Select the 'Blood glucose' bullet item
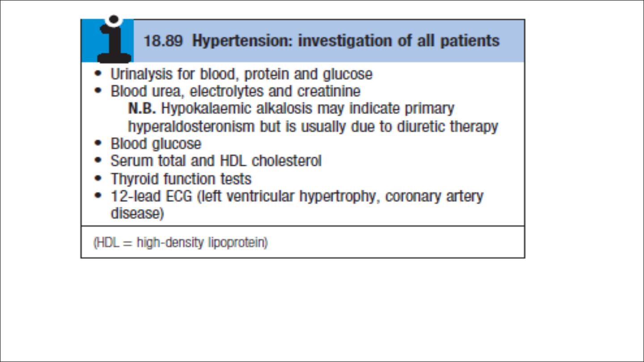This screenshot has height=362, width=644. (x=156, y=144)
